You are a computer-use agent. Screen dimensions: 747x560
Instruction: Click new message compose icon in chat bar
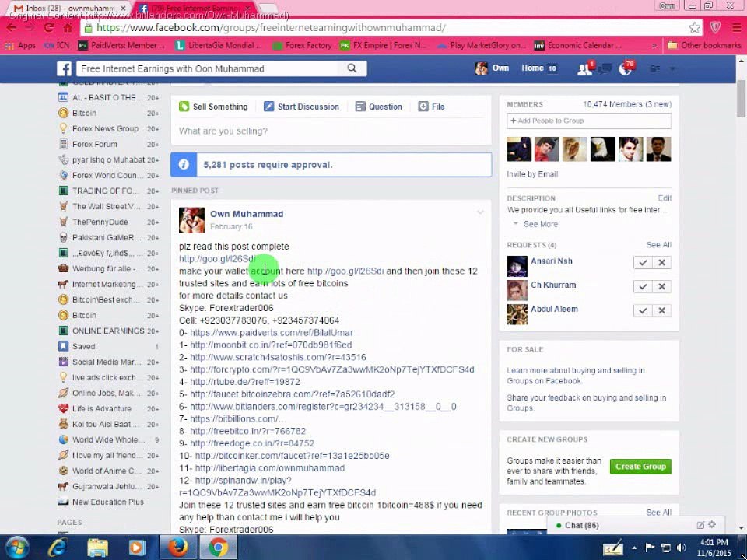point(700,525)
